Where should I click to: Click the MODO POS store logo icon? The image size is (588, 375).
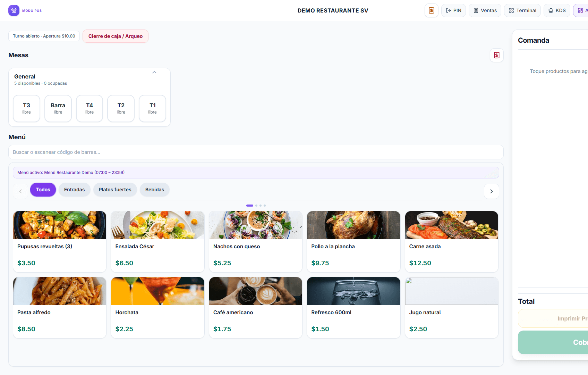click(14, 10)
